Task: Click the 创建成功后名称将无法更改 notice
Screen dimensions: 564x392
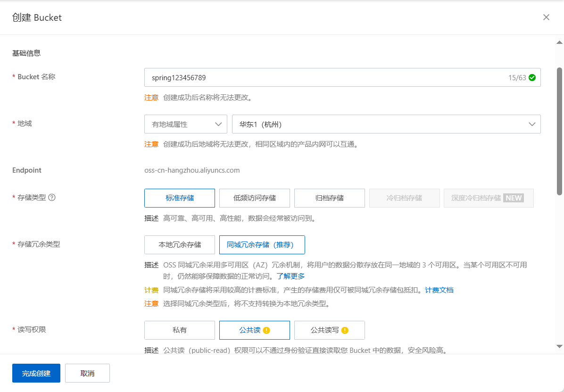Action: [x=208, y=98]
